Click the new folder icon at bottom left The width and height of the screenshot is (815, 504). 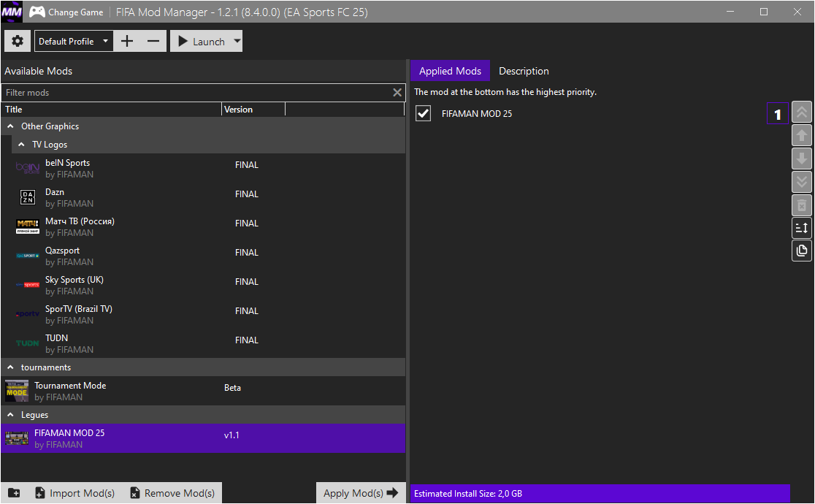14,493
